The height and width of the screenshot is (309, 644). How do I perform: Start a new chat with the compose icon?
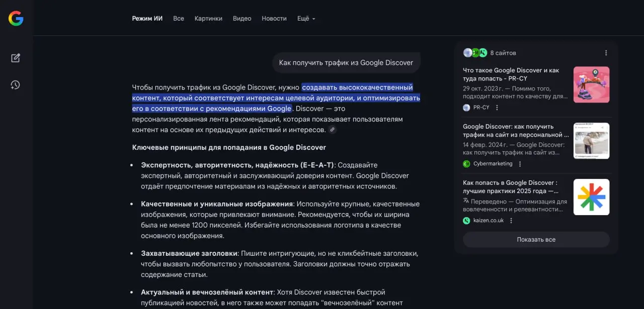click(x=16, y=58)
